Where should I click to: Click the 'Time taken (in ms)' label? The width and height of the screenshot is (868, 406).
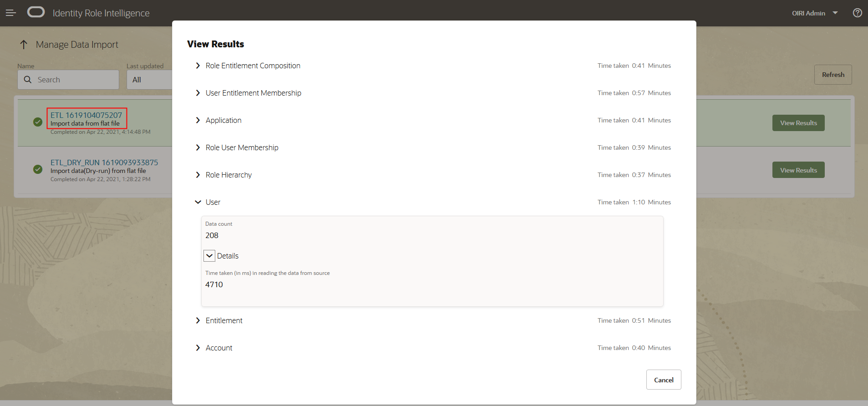(268, 273)
